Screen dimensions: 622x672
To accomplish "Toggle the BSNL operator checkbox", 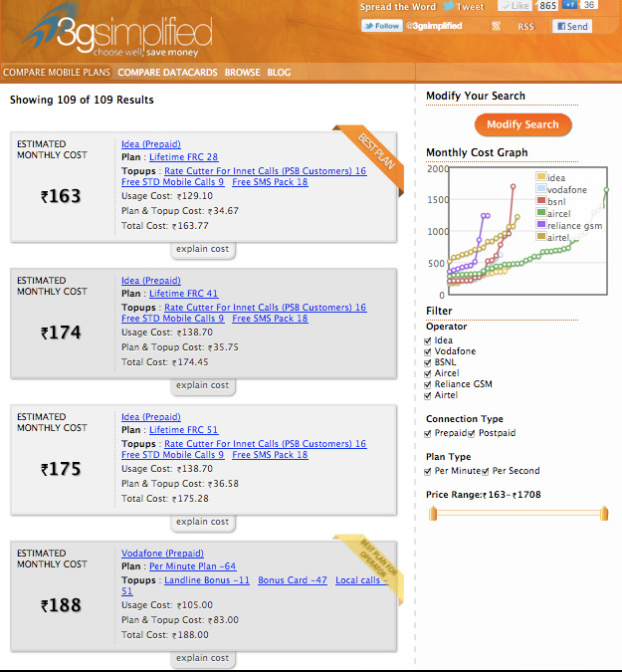I will [x=428, y=362].
